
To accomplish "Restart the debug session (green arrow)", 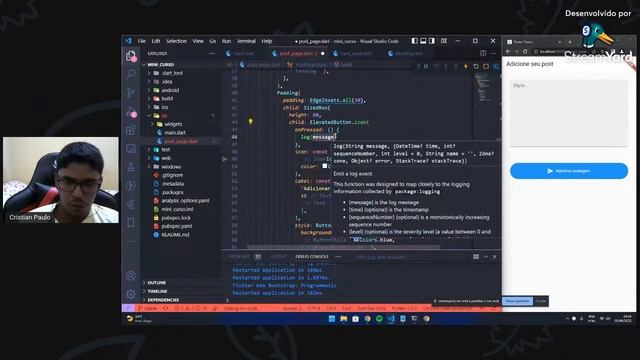I will 476,66.
